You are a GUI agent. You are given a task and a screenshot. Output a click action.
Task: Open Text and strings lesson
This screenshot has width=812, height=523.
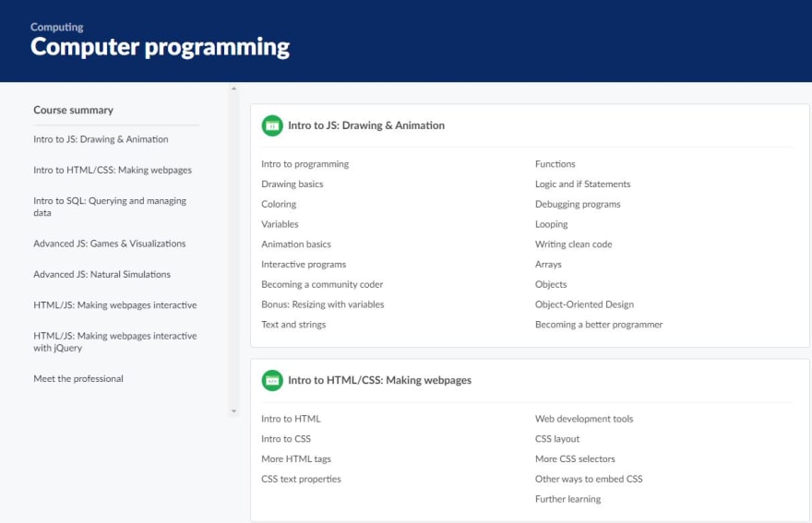point(293,325)
